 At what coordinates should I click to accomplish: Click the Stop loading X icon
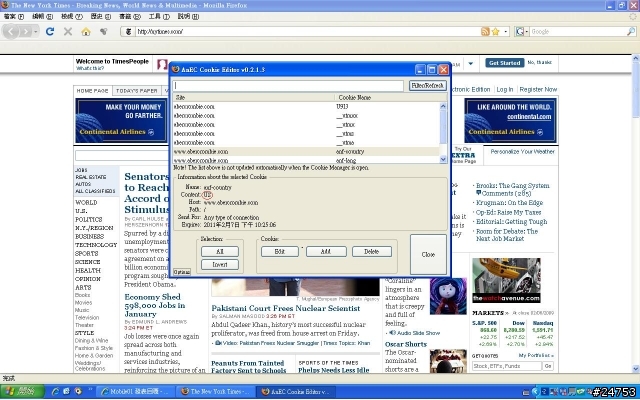click(68, 31)
